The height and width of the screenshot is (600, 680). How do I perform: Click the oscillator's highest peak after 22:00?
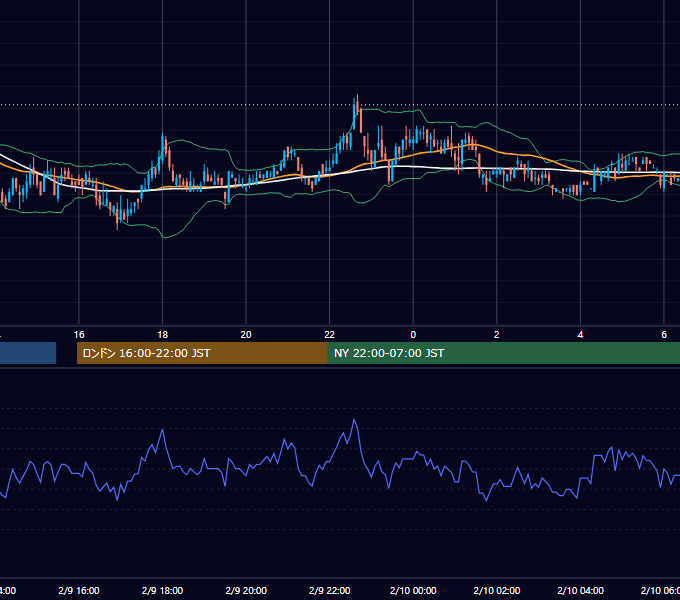click(x=354, y=419)
